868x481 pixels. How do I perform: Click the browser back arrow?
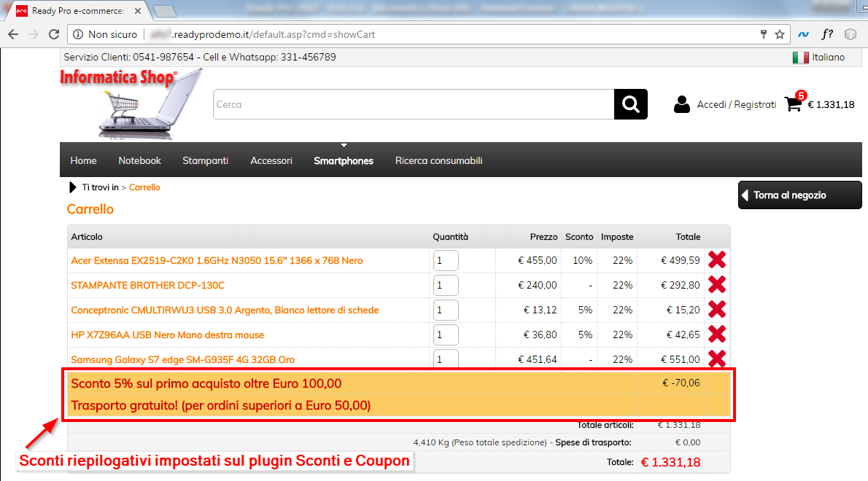pos(13,34)
